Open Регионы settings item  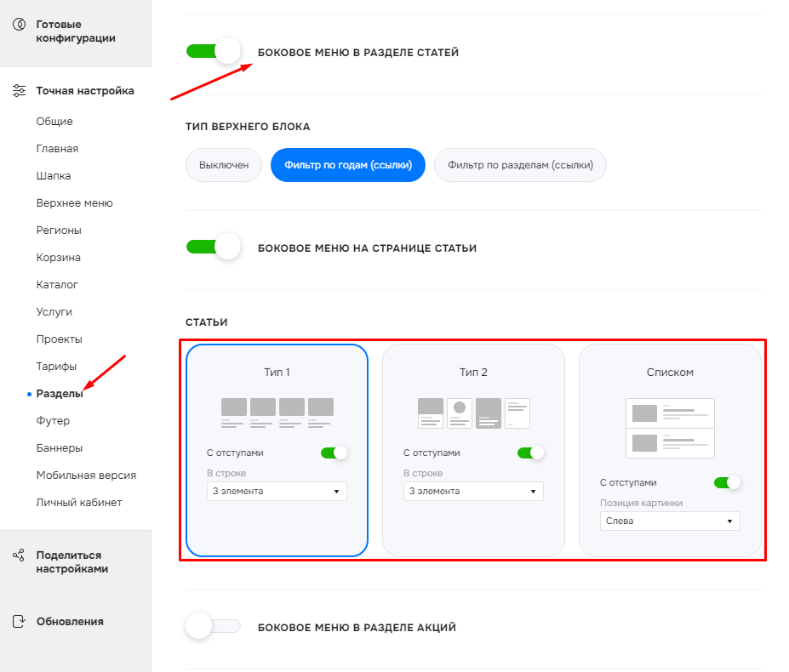coord(59,230)
